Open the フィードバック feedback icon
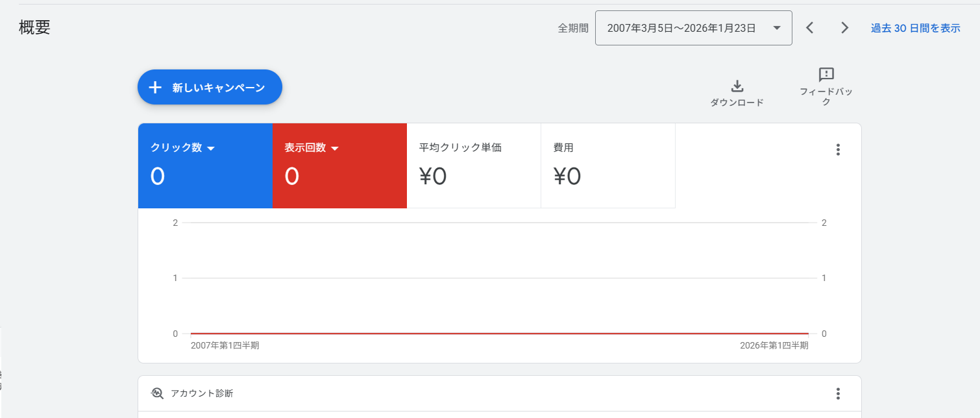The image size is (980, 418). [826, 75]
